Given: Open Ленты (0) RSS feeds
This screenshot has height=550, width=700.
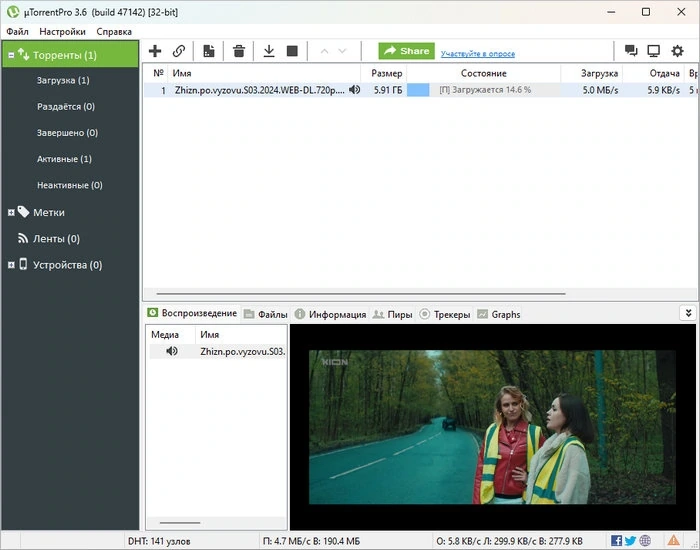Looking at the screenshot, I should coord(56,239).
